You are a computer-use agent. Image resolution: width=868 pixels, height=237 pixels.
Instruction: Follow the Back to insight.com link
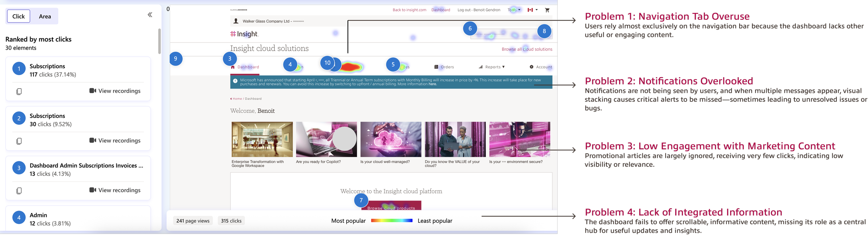click(x=409, y=10)
